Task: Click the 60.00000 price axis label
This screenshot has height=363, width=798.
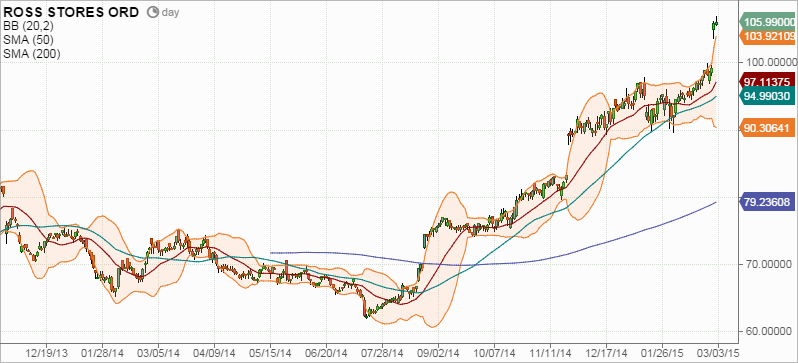Action: pyautogui.click(x=769, y=331)
